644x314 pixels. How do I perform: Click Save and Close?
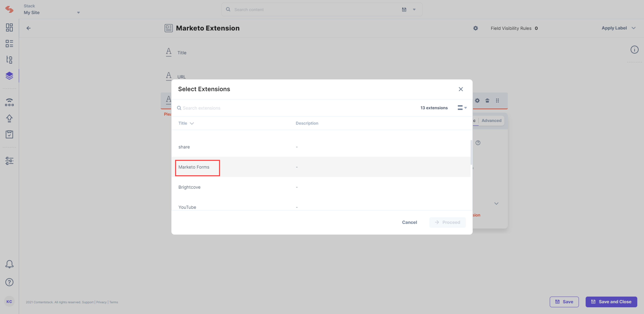pyautogui.click(x=611, y=302)
